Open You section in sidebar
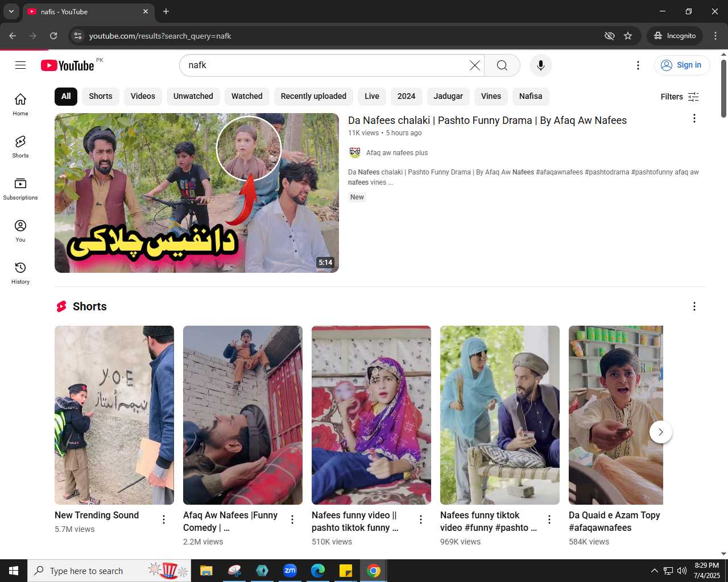This screenshot has width=728, height=582. (x=20, y=231)
